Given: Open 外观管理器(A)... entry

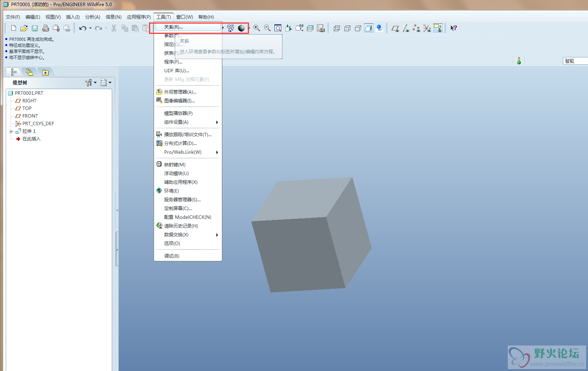Looking at the screenshot, I should (188, 92).
